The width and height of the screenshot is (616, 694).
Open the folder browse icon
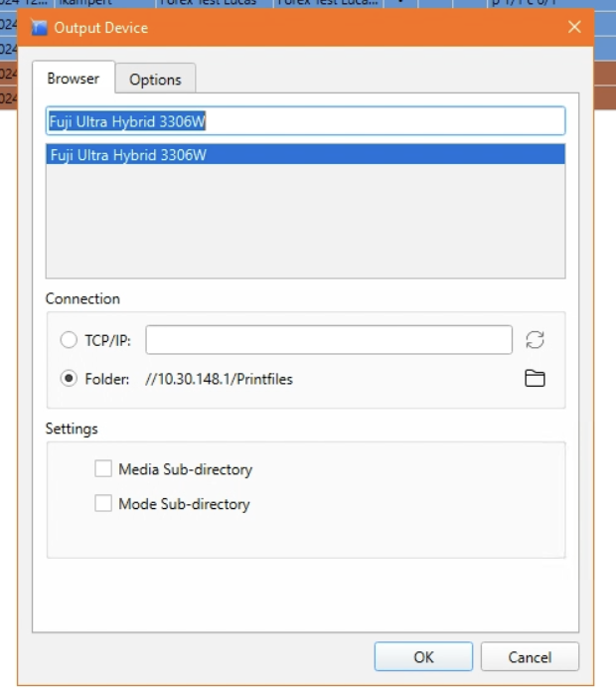click(535, 379)
